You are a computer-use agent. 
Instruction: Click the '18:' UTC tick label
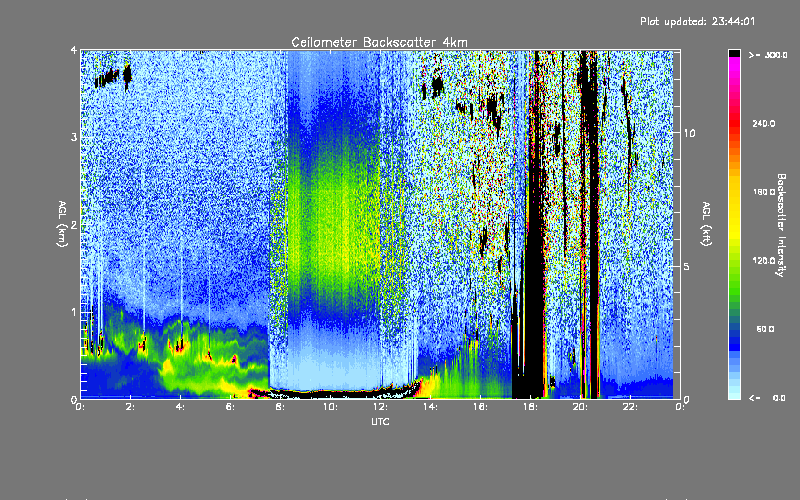coord(530,407)
